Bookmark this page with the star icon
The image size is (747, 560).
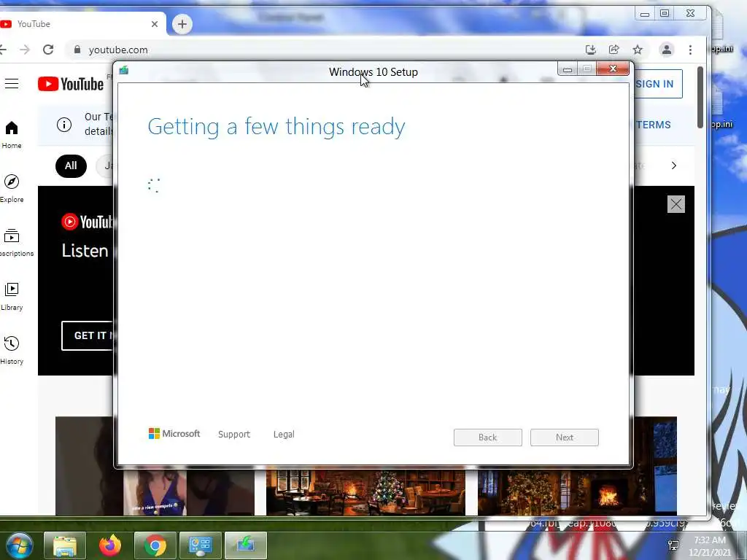[x=638, y=50]
